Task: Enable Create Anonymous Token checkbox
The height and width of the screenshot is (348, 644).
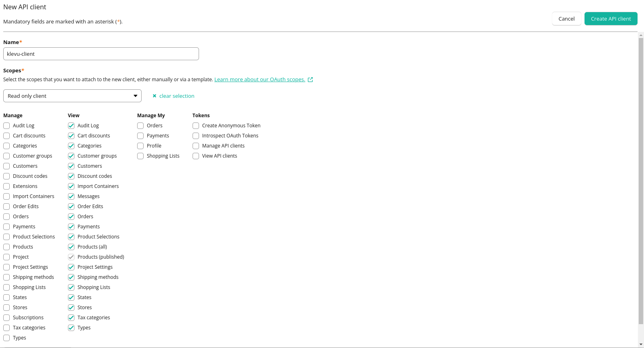Action: [x=196, y=126]
